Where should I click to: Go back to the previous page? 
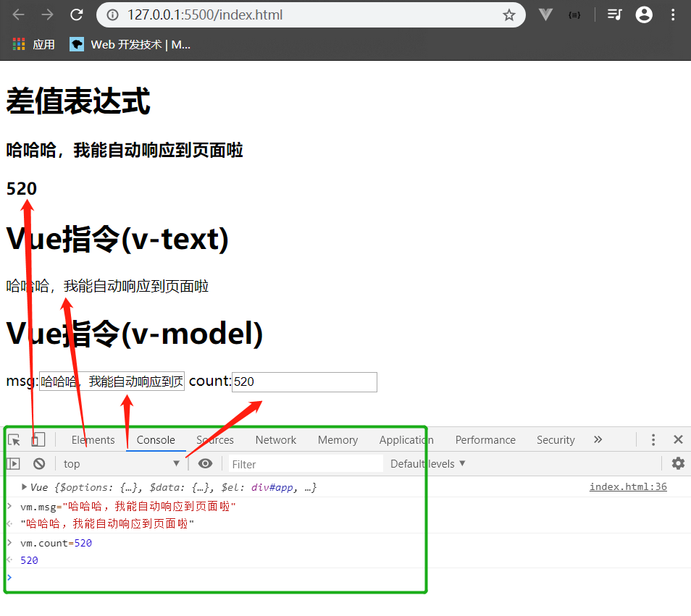coord(19,15)
